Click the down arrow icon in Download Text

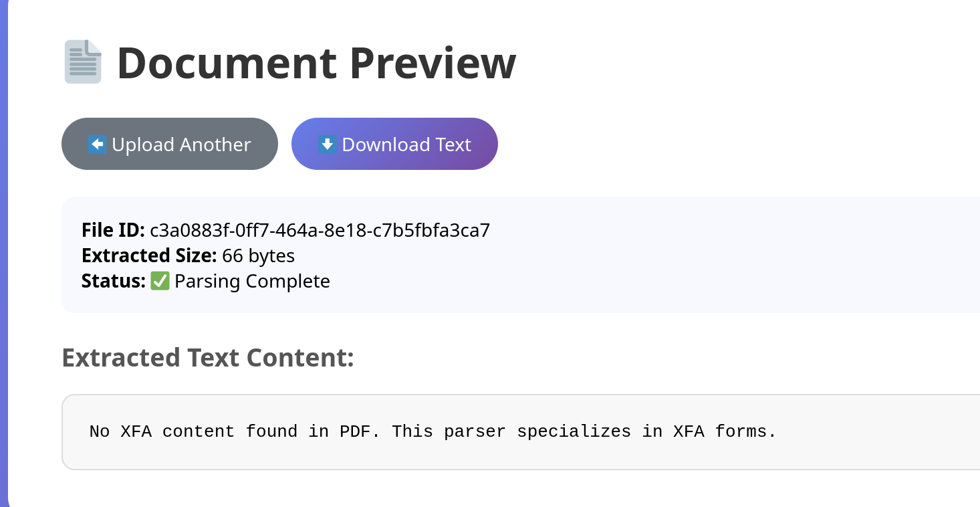tap(328, 144)
